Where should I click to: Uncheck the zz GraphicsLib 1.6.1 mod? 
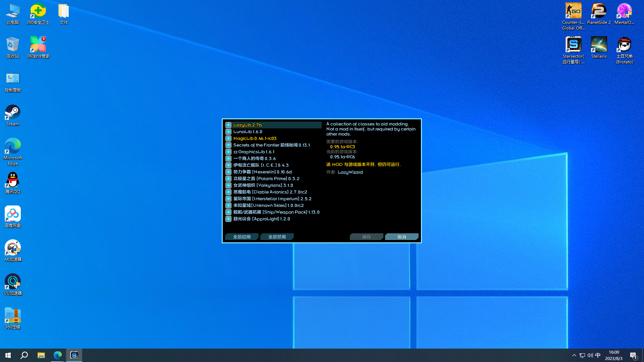228,152
